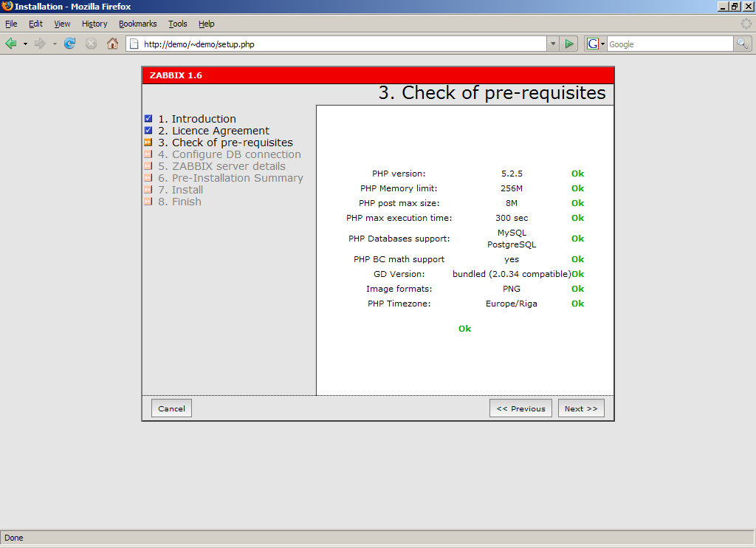The width and height of the screenshot is (756, 548).
Task: Click the PHP BC math support label
Action: (399, 259)
